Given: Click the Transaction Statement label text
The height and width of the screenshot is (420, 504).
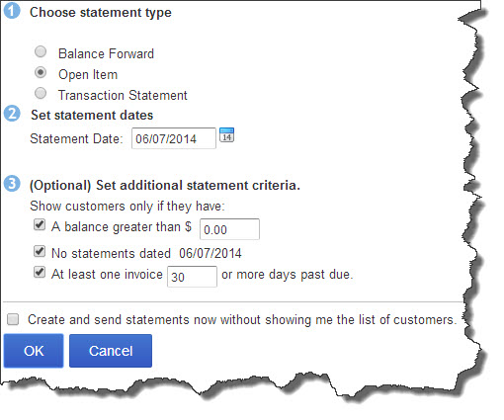Looking at the screenshot, I should 123,95.
